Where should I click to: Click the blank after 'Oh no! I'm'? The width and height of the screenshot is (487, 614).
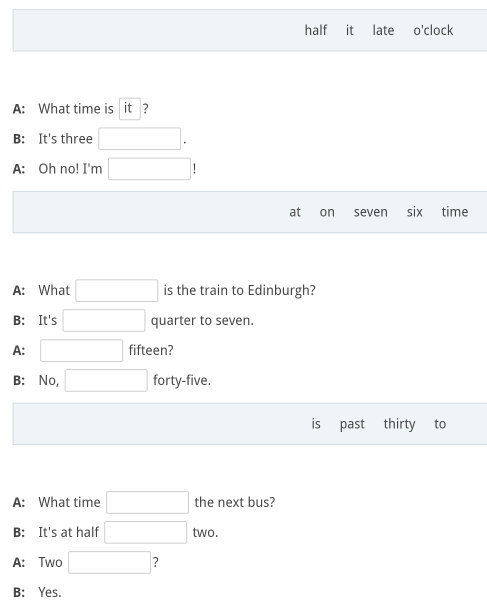click(x=150, y=169)
